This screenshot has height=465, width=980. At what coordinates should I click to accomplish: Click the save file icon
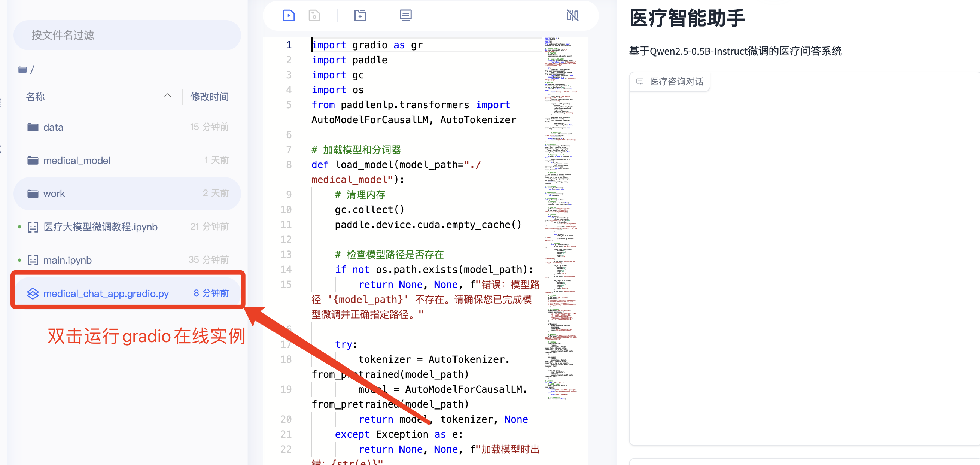(x=314, y=16)
